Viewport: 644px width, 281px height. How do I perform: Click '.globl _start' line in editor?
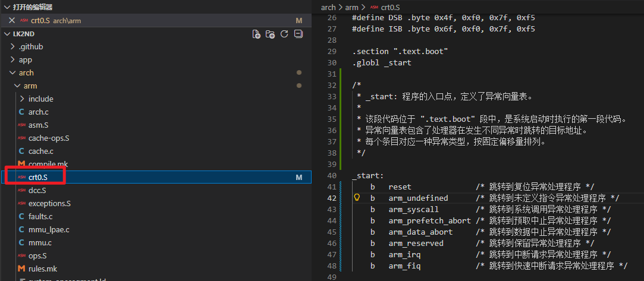[382, 63]
